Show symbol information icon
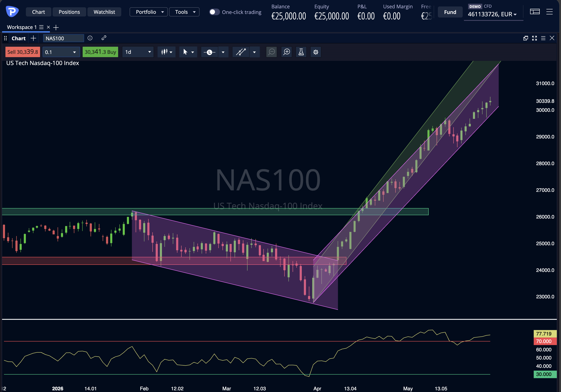Image resolution: width=561 pixels, height=392 pixels. pos(90,38)
